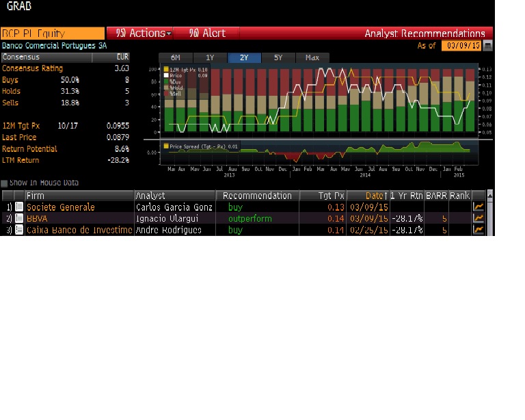Sort by the Tgt Px column header
Image resolution: width=525 pixels, height=420 pixels.
[x=323, y=196]
